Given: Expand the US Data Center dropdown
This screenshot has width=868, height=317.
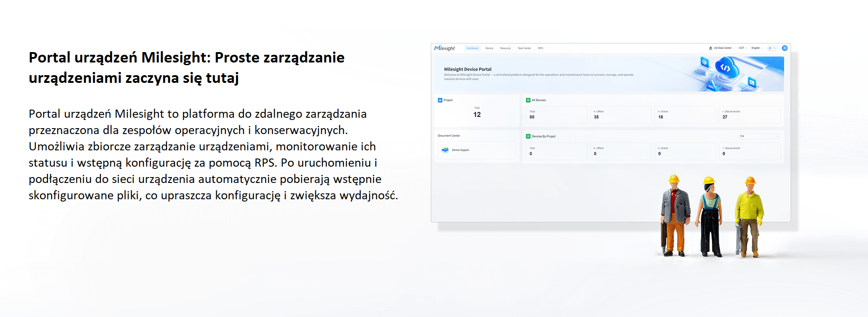Looking at the screenshot, I should tap(723, 48).
